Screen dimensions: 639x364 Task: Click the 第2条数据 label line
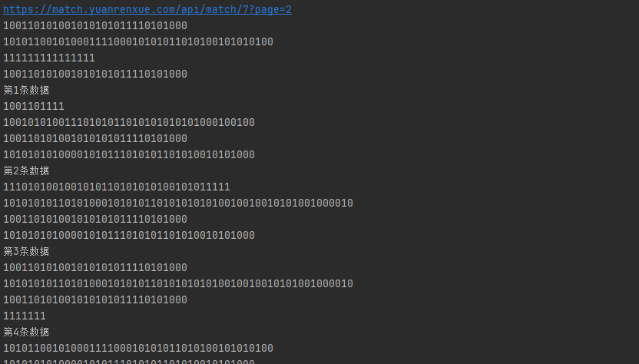tap(26, 170)
